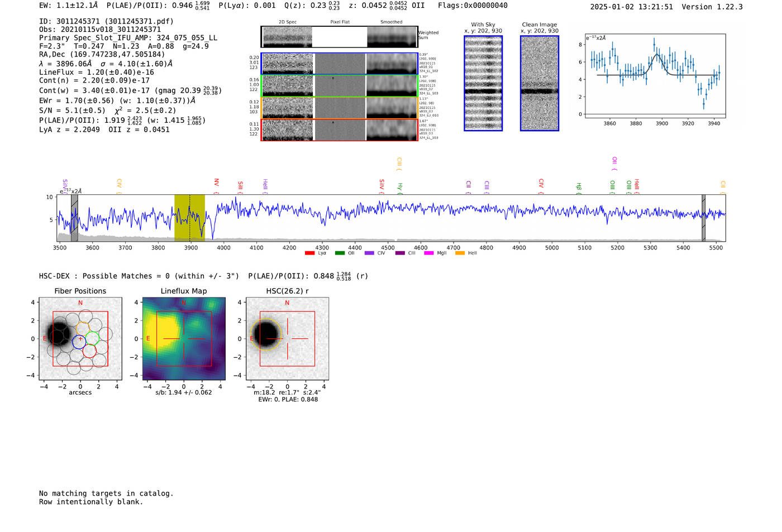Select the Weighted Sum 2D spectrum strip
782x532 pixels.
pos(339,37)
